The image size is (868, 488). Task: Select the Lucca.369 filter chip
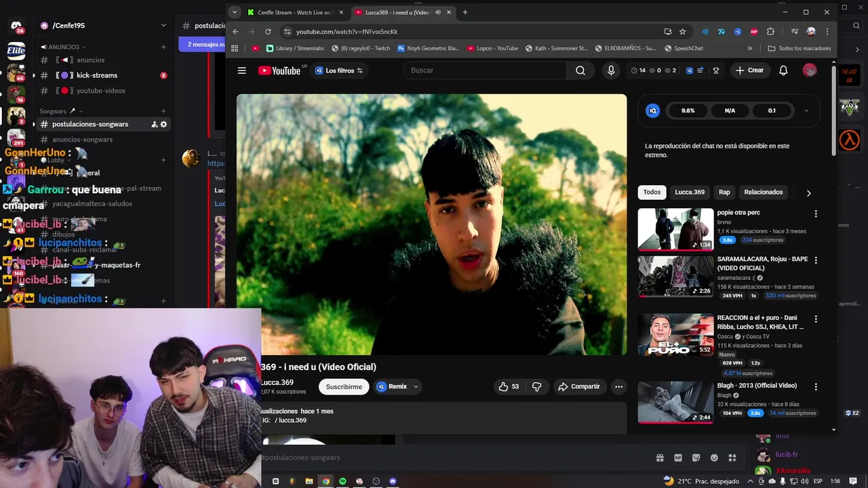[690, 192]
